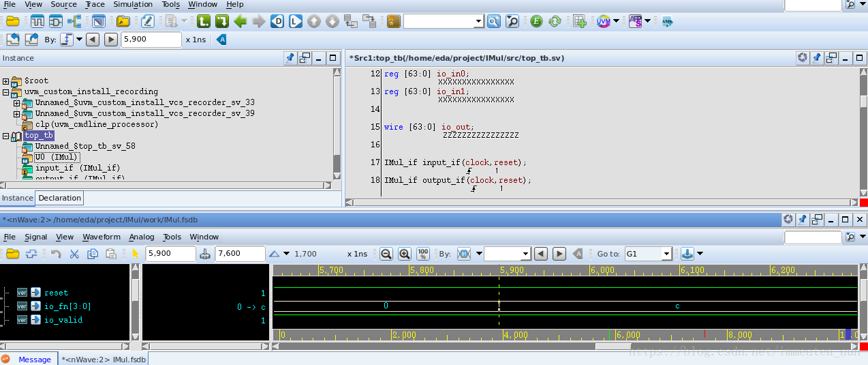Click the source pane vertical scrollbar
Screen dimensions: 868x365
pyautogui.click(x=863, y=132)
